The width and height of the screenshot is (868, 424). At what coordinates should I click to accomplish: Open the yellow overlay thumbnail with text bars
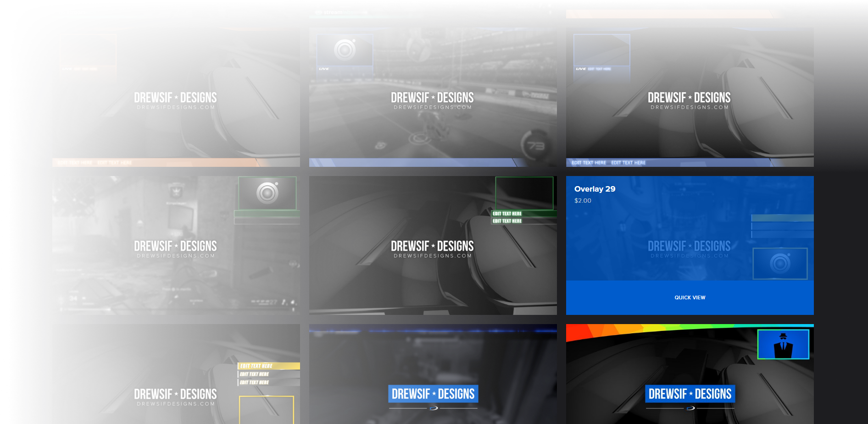[x=176, y=374]
